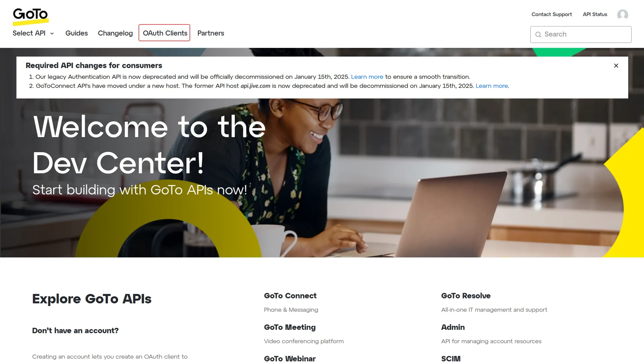644x362 pixels.
Task: Open the GoTo Meeting API
Action: (x=290, y=327)
